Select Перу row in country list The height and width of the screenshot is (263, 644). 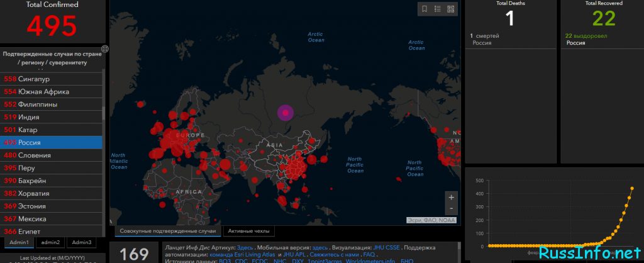(52, 168)
